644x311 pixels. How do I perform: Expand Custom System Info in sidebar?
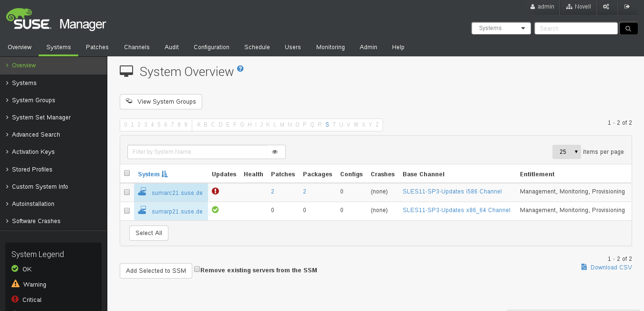[53, 187]
